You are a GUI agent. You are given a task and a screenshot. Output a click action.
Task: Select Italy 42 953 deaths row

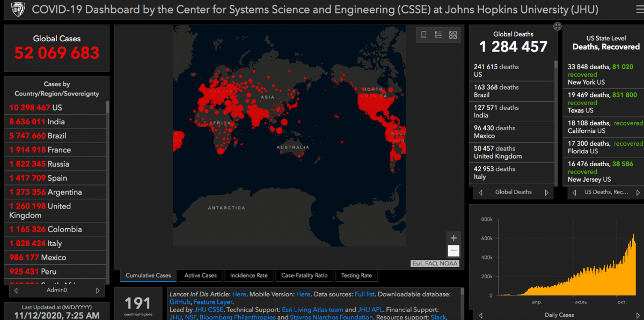[512, 173]
